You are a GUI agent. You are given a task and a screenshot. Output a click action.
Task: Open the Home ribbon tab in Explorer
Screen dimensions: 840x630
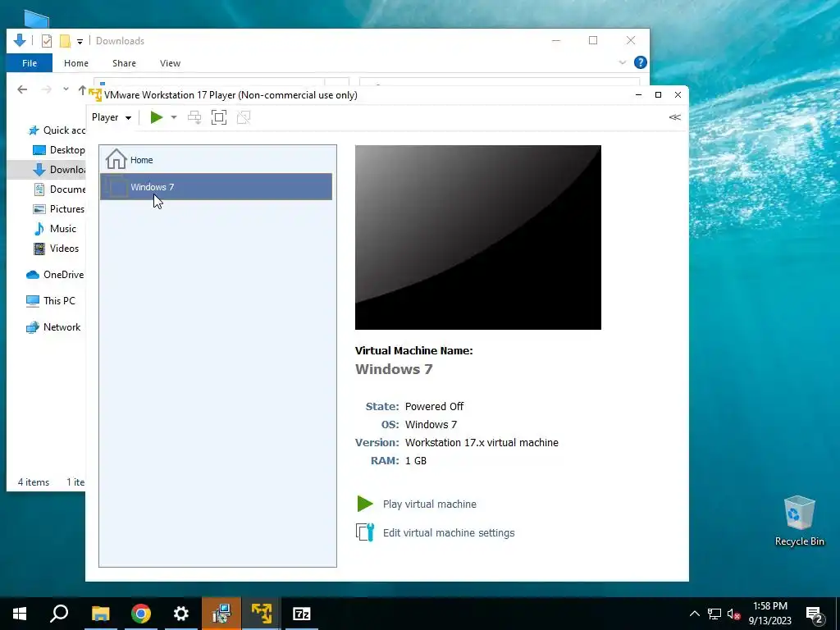pyautogui.click(x=76, y=63)
